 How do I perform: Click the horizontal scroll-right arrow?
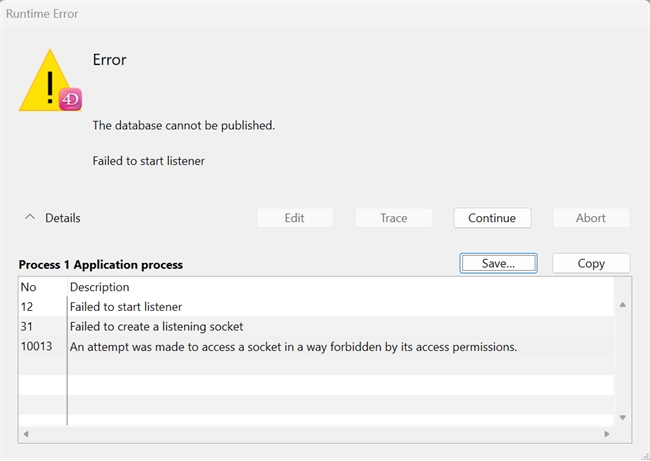607,434
